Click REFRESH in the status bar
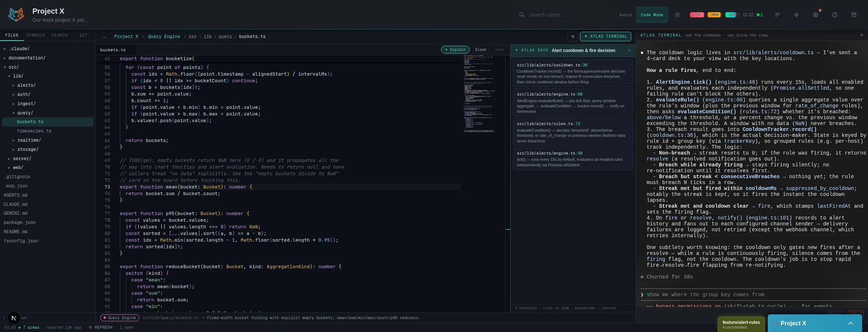 (101, 328)
